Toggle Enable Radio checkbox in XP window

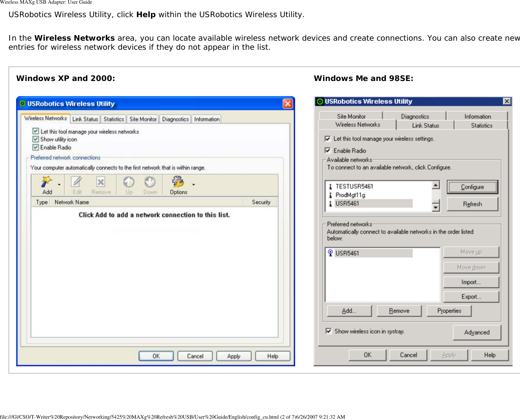(x=36, y=147)
